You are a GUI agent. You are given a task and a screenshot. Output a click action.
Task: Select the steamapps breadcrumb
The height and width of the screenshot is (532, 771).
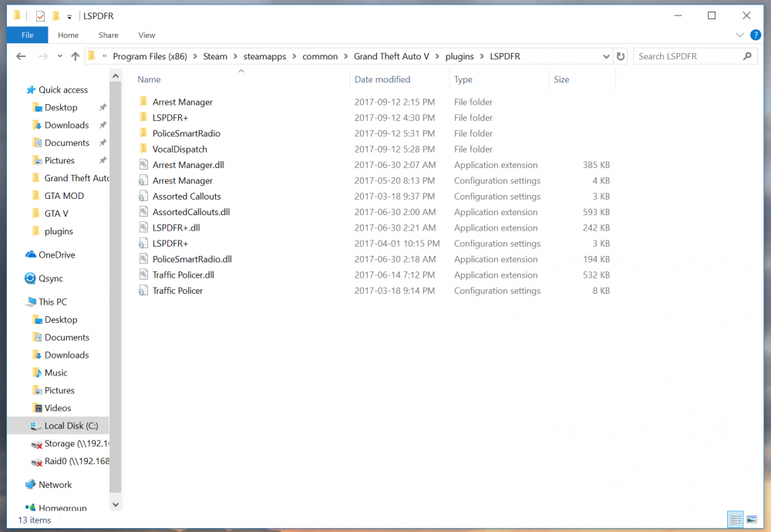(x=264, y=56)
